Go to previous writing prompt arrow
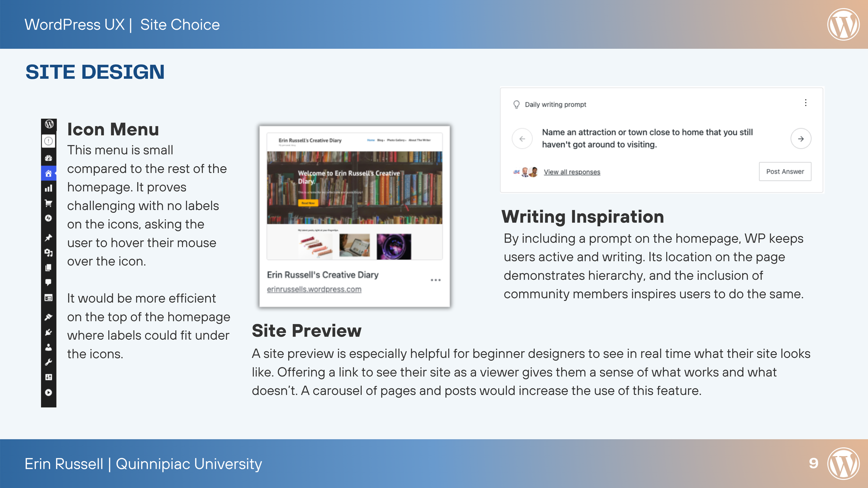 (x=522, y=139)
